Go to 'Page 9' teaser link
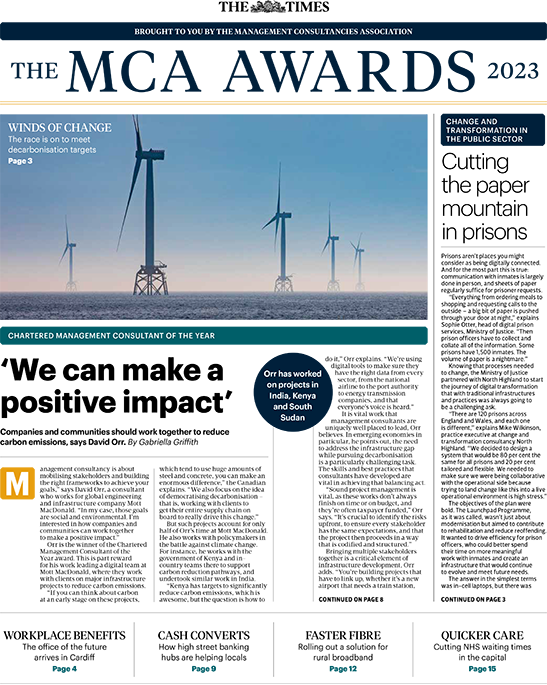 coord(204,668)
